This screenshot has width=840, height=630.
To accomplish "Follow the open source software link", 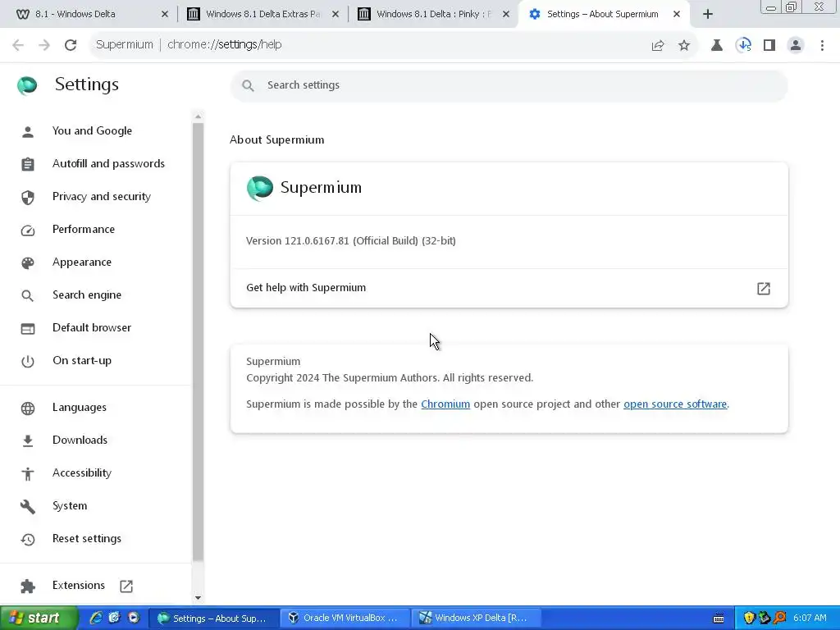I will pos(675,404).
